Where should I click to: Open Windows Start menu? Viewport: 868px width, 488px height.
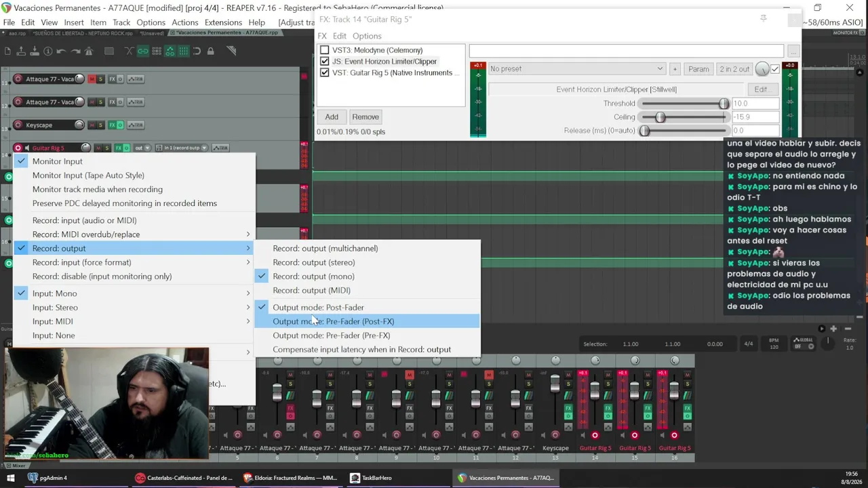click(11, 478)
